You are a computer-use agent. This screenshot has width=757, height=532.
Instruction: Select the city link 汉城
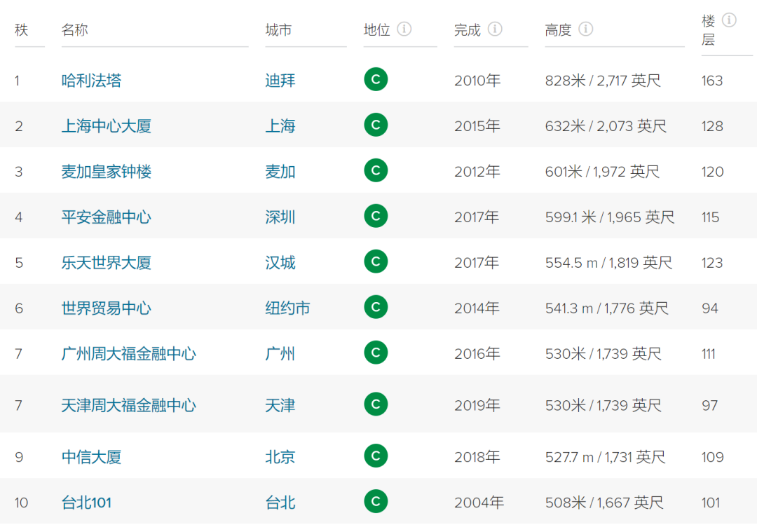(x=280, y=263)
